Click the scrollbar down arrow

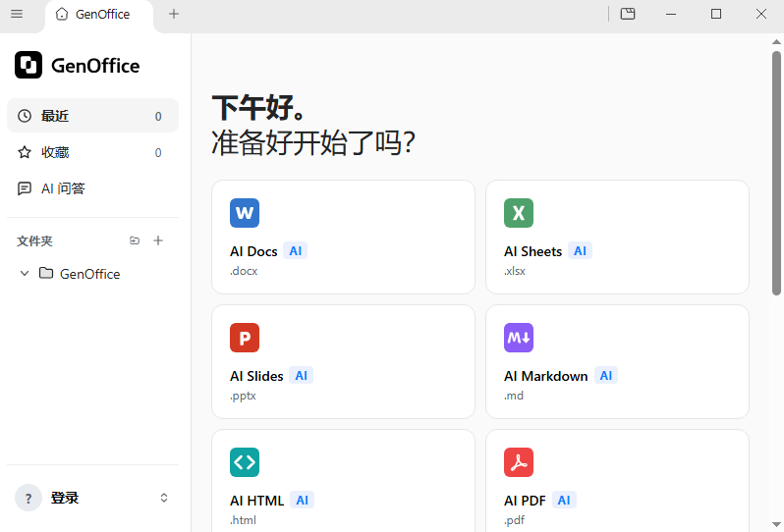(x=776, y=524)
